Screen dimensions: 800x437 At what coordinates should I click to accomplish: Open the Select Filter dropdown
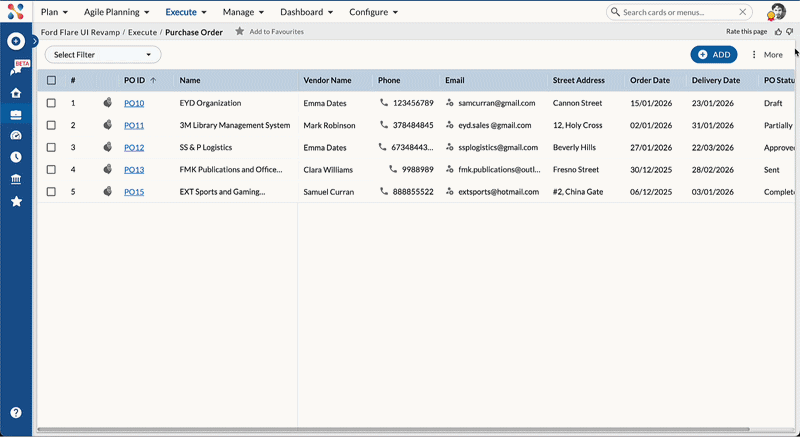[x=103, y=55]
